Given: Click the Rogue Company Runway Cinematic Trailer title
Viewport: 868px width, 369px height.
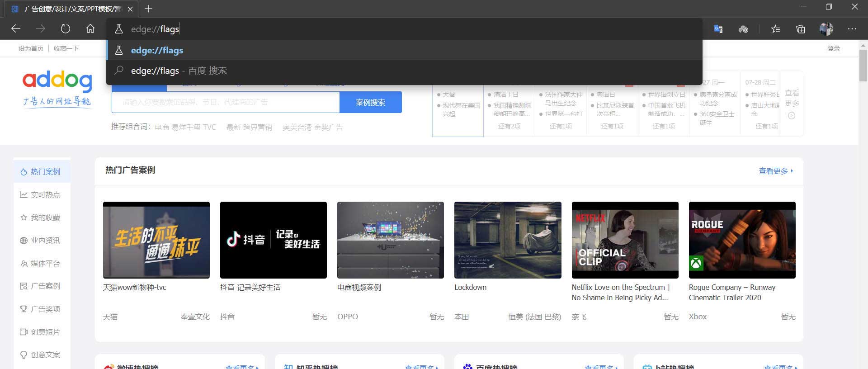Looking at the screenshot, I should pos(732,293).
